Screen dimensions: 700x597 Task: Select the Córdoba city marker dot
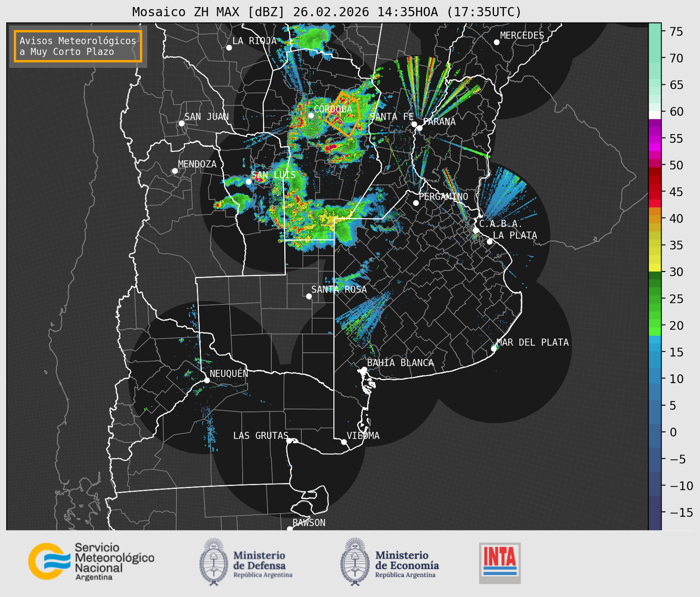311,115
